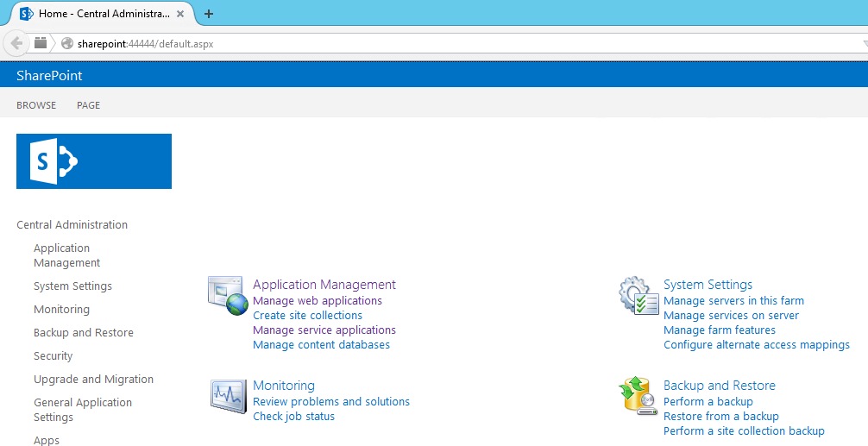
Task: Select the Home - Central Administration browser tab
Action: coord(104,14)
